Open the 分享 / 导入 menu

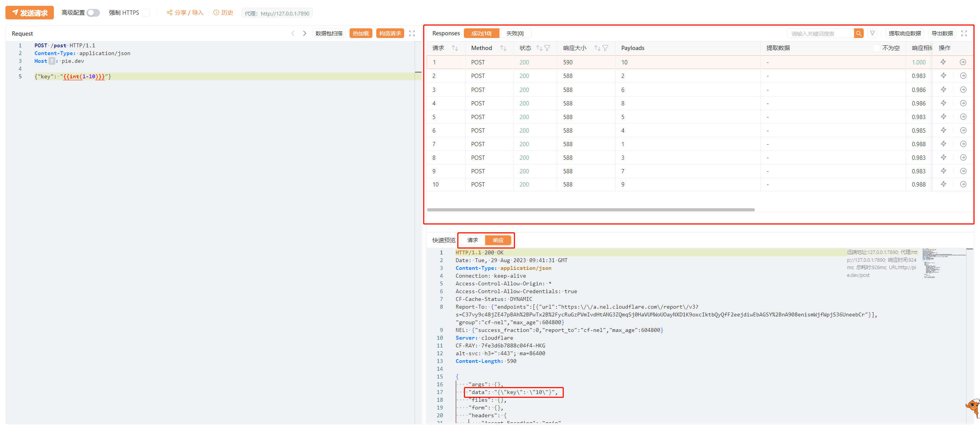(185, 13)
